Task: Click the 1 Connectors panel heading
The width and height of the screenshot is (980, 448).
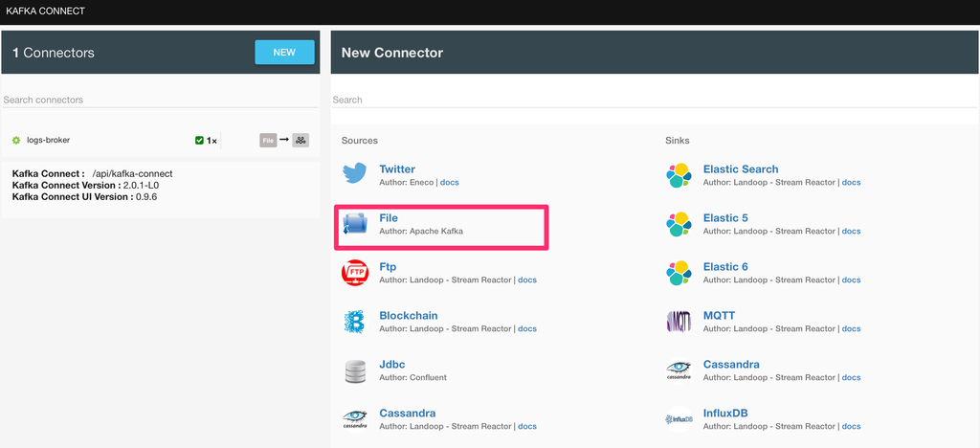Action: click(x=54, y=53)
